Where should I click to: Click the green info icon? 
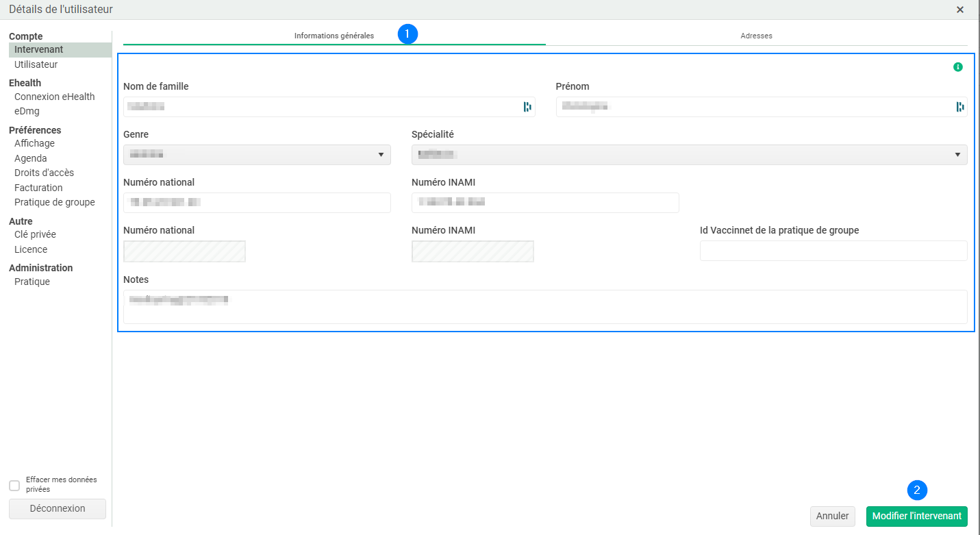tap(958, 67)
